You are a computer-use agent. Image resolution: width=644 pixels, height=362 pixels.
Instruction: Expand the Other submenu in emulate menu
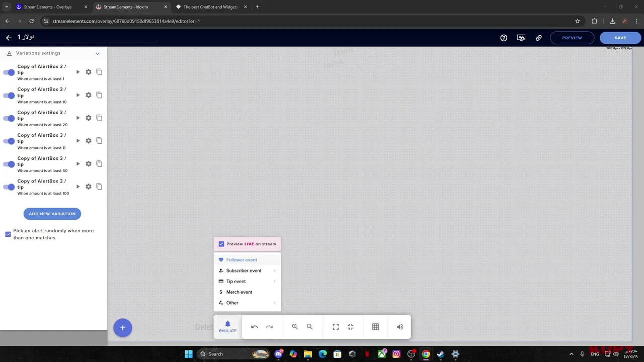(247, 303)
